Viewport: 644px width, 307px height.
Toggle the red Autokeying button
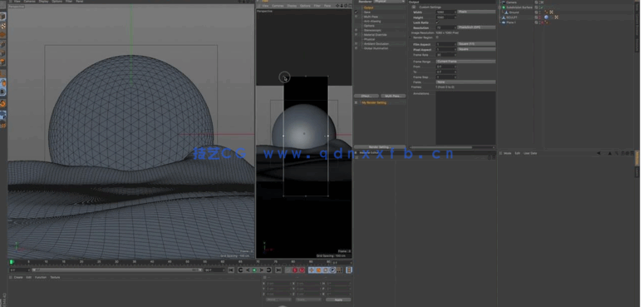[x=302, y=270]
